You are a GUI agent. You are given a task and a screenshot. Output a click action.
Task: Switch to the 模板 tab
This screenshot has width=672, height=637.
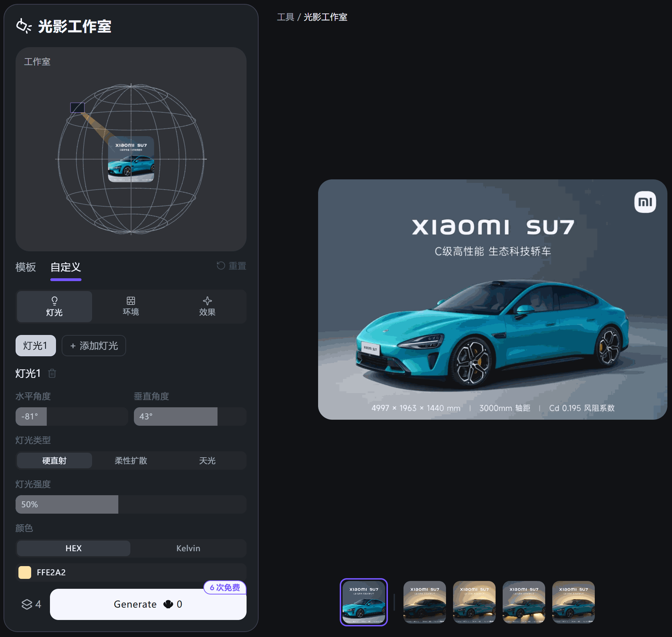(26, 267)
